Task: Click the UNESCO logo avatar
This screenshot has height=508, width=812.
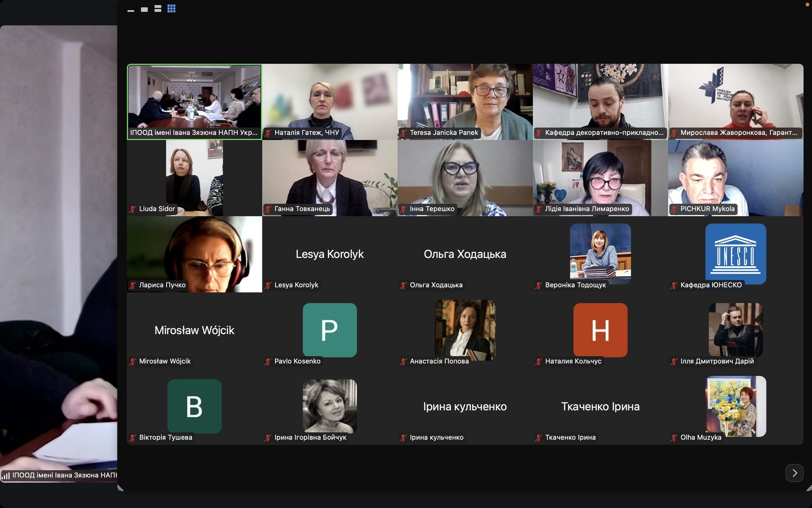Action: pos(736,254)
